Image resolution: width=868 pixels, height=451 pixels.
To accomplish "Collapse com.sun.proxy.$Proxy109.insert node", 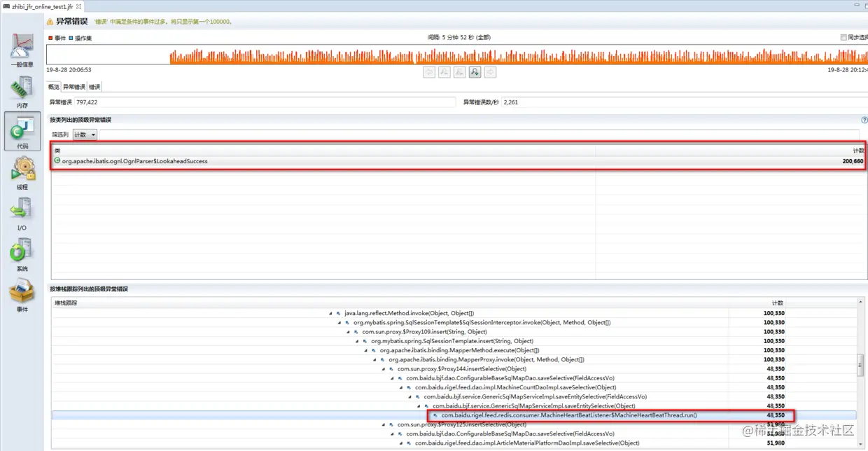I will click(349, 332).
